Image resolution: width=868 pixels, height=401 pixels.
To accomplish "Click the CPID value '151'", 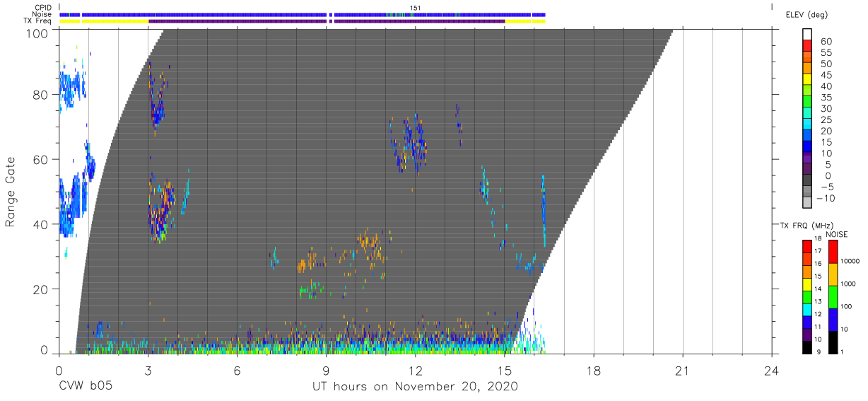I will (x=416, y=7).
